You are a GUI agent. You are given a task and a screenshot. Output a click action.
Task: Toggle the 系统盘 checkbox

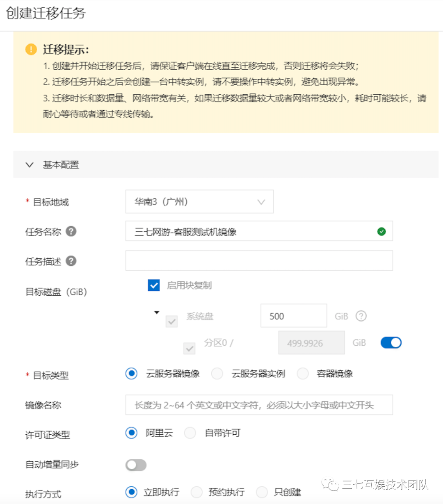pyautogui.click(x=171, y=322)
